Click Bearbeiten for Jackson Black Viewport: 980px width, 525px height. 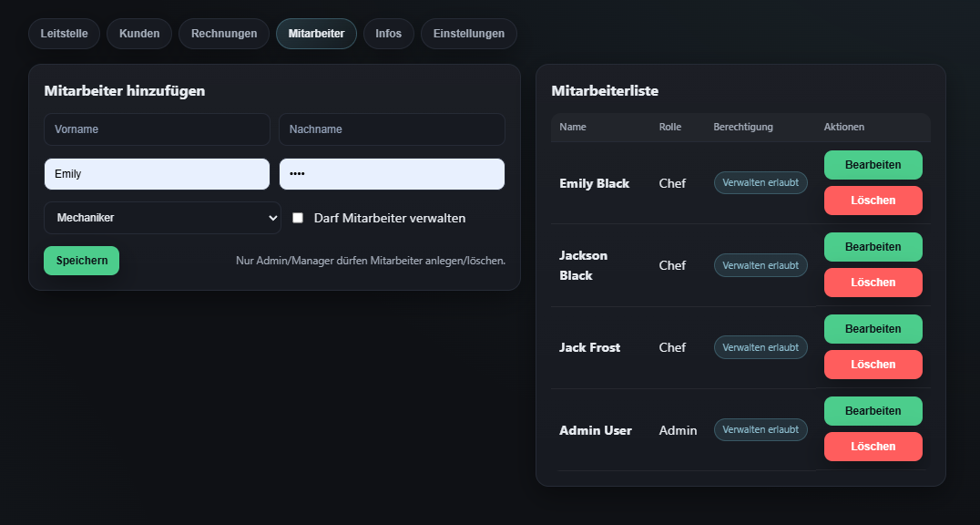(x=873, y=247)
